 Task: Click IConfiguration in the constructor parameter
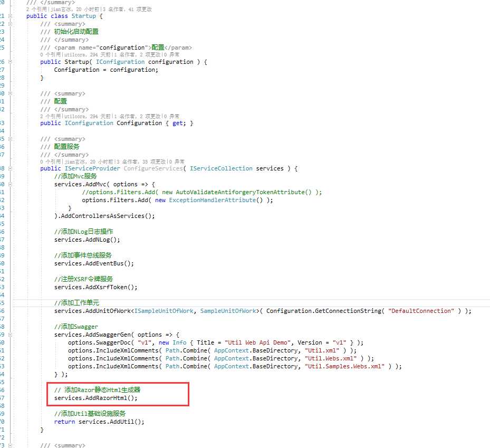(120, 62)
